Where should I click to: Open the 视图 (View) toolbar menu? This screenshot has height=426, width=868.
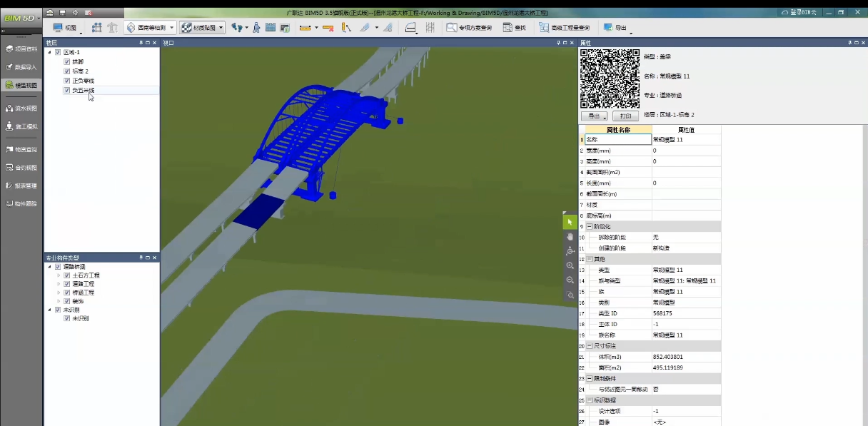pyautogui.click(x=66, y=27)
